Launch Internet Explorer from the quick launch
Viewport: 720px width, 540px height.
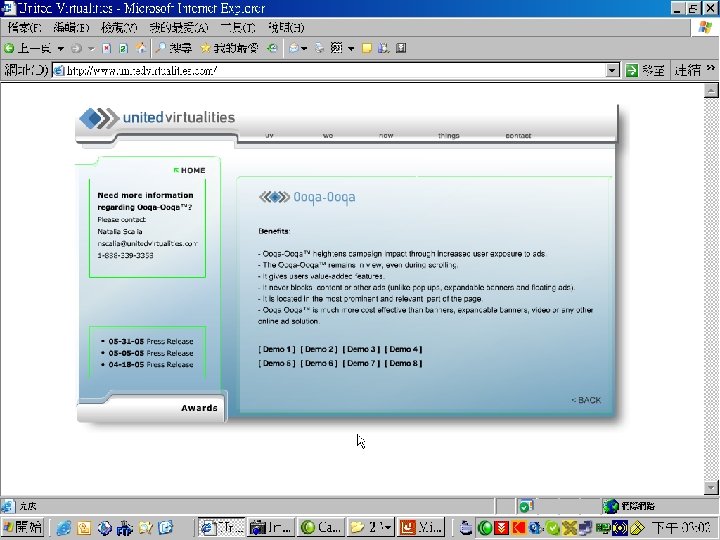[x=63, y=528]
